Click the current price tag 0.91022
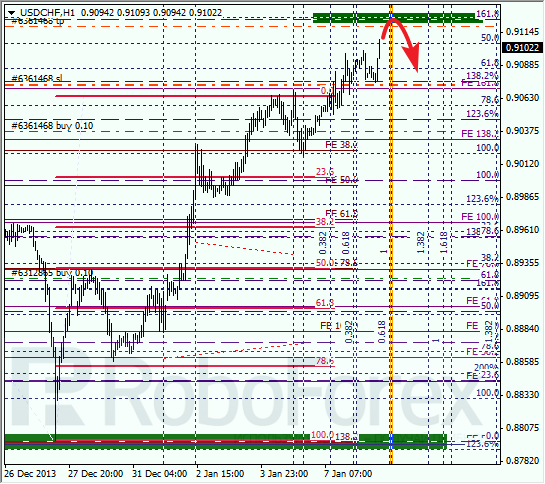Viewport: 545px width, 484px height. pos(522,47)
